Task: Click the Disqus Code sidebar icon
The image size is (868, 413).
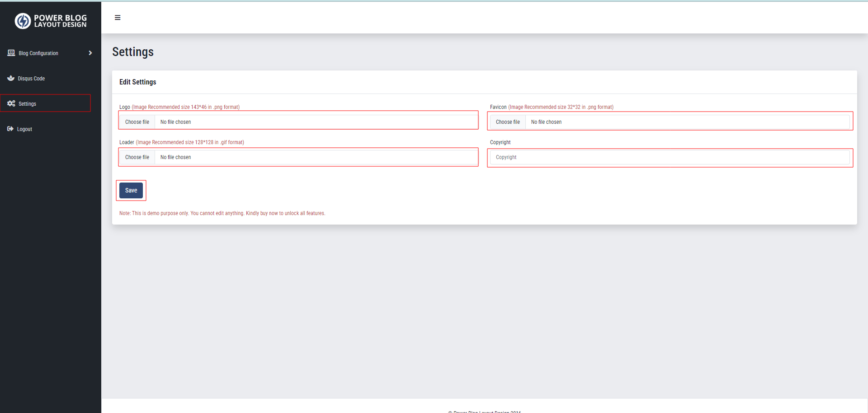Action: (11, 78)
